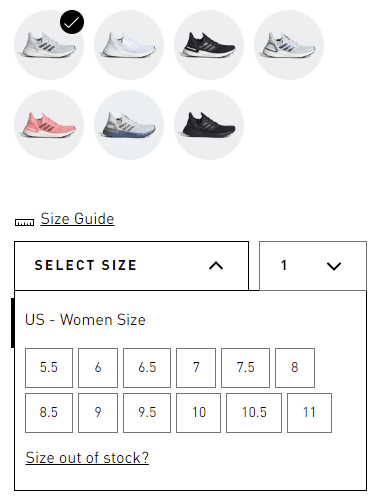Click the ruler icon beside Size Guide

click(x=24, y=222)
